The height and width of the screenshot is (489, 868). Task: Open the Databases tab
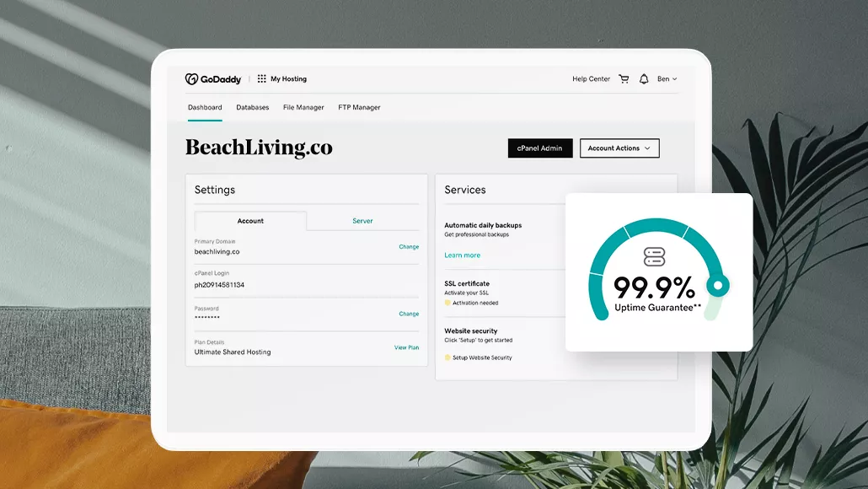(253, 107)
